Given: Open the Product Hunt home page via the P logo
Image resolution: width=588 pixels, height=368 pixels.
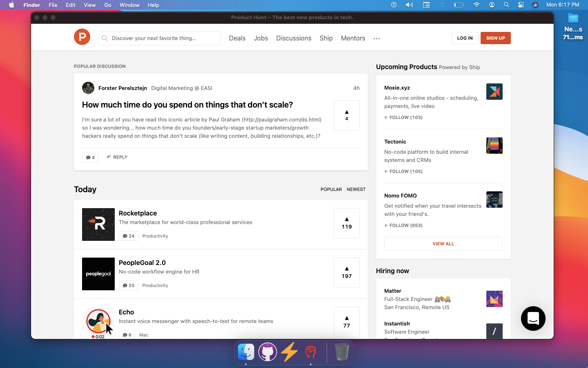Looking at the screenshot, I should [82, 37].
